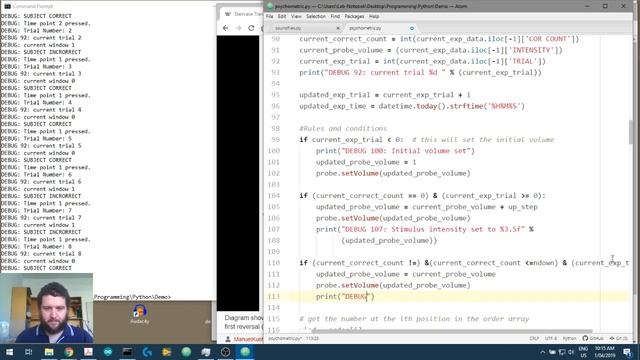
Task: Click 'probe.setVolume' on line 102
Action: point(347,173)
